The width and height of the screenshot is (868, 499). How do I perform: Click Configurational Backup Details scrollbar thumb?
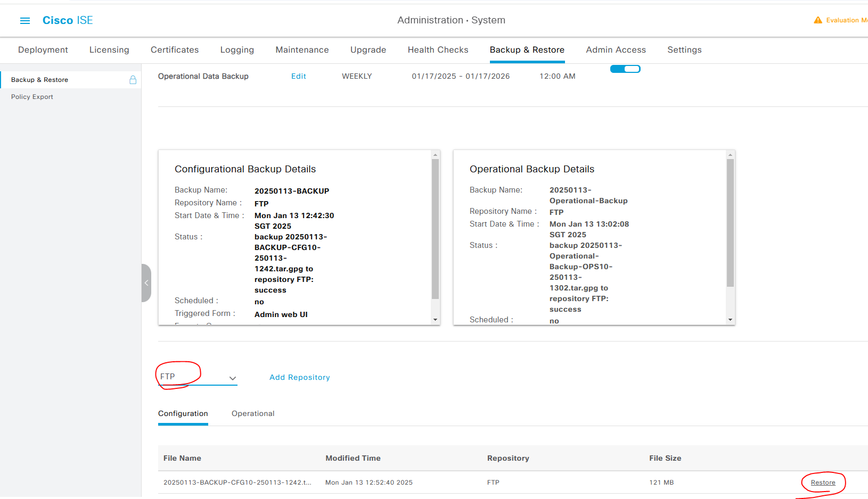[435, 229]
